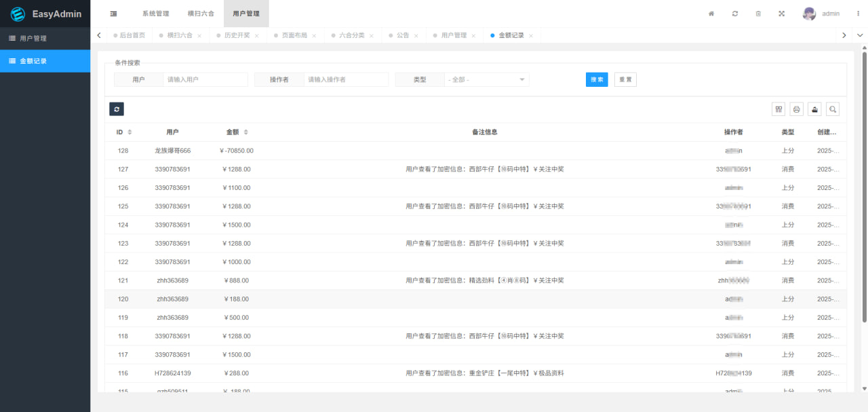Click the blue 搜索 button
The width and height of the screenshot is (868, 412).
coord(597,80)
